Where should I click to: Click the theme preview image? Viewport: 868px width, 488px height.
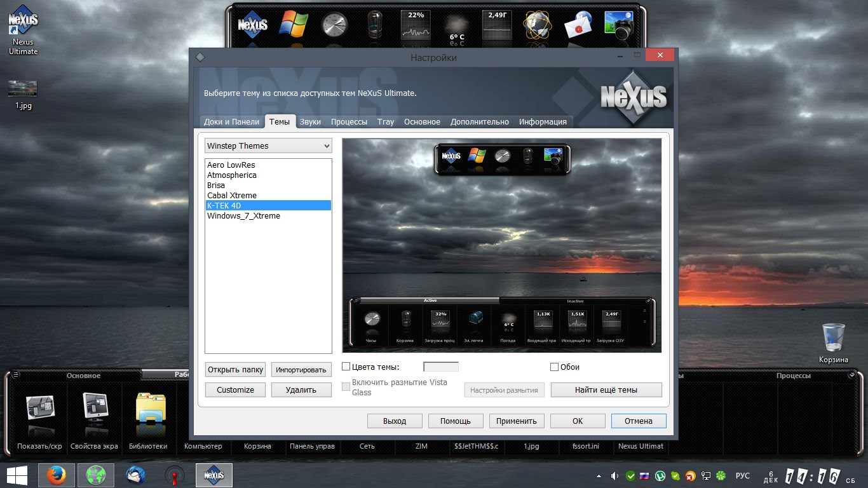point(502,245)
